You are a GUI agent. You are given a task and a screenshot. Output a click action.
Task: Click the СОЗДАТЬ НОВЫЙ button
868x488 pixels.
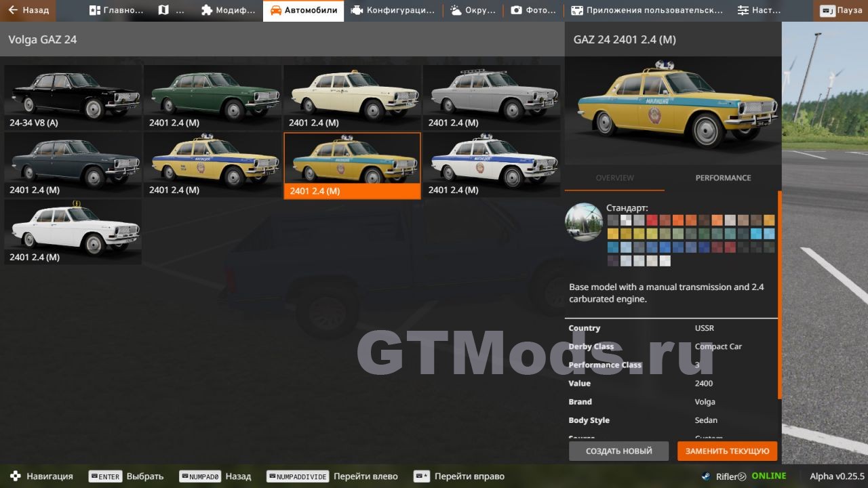pyautogui.click(x=619, y=451)
